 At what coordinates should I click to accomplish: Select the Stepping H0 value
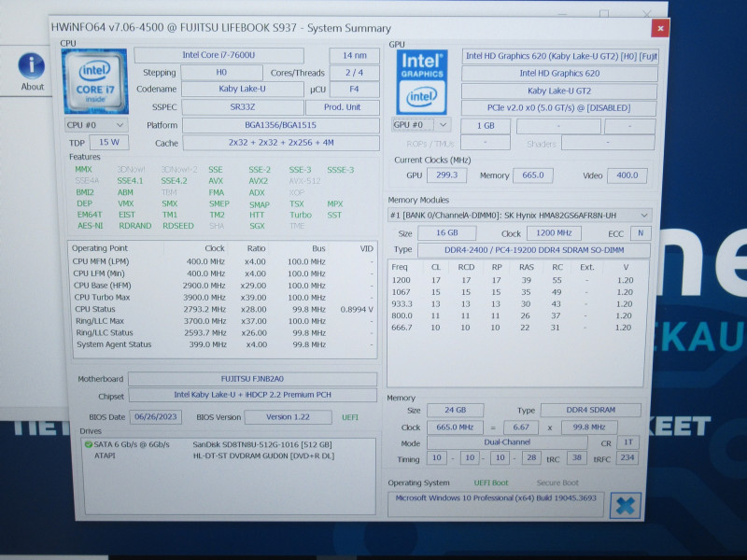(x=221, y=73)
